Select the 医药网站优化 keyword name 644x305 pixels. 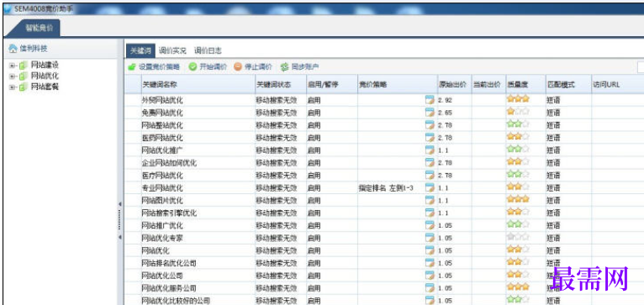(162, 138)
